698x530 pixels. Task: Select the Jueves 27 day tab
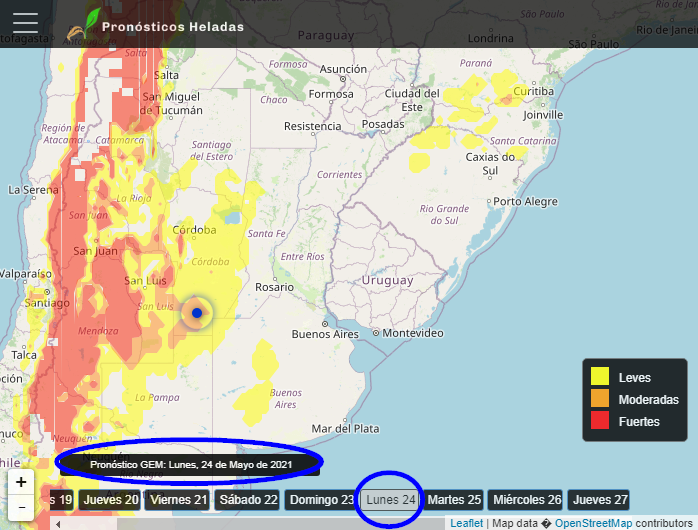[600, 500]
